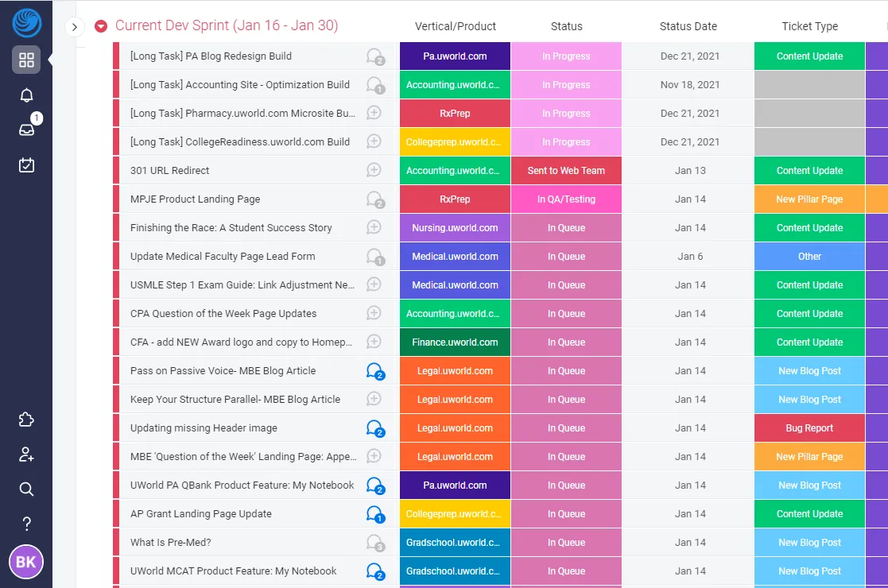Collapse the Current Dev Sprint group

[x=101, y=26]
